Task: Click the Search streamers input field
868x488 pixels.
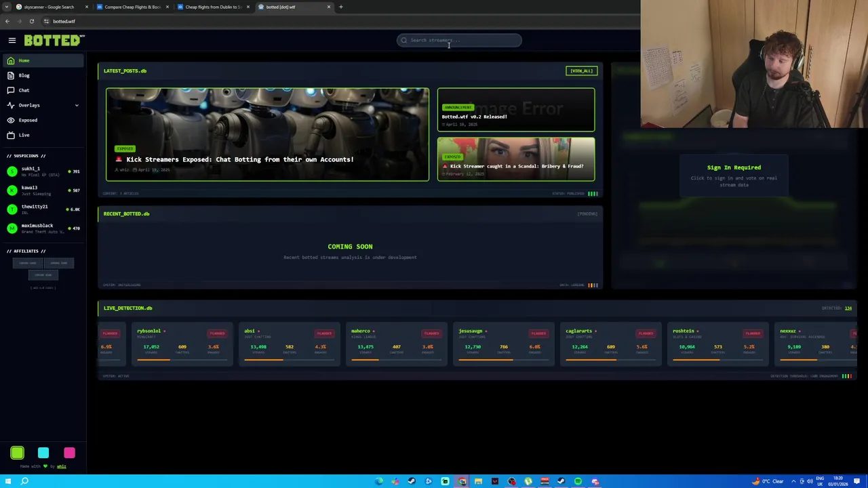Action: [x=459, y=40]
